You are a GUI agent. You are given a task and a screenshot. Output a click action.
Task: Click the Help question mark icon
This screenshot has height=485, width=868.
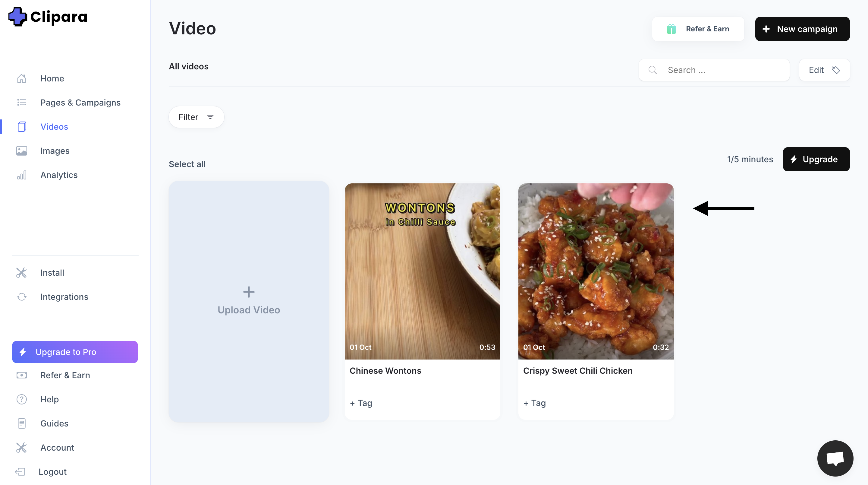22,399
